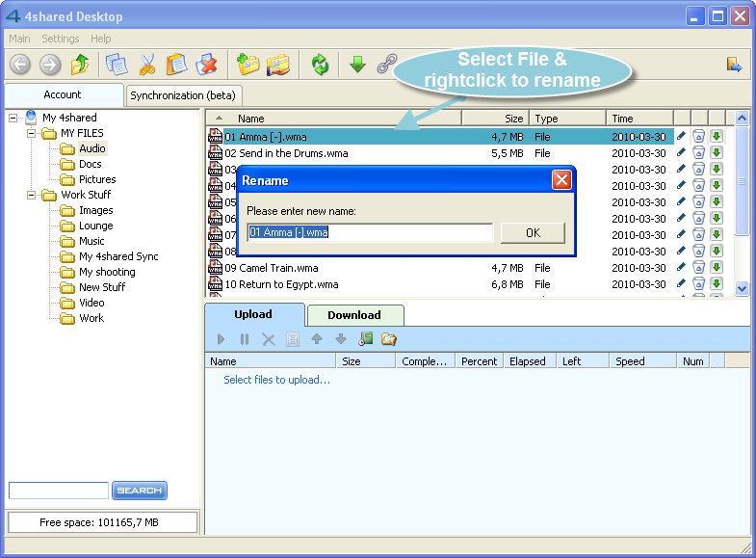Click the Name column sort arrow

click(219, 118)
